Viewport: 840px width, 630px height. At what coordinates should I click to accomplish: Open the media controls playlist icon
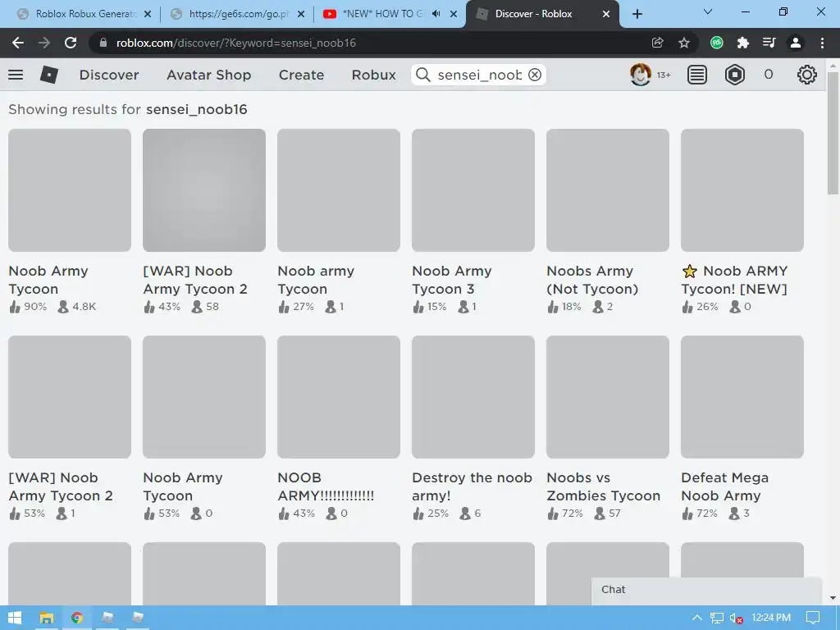769,43
